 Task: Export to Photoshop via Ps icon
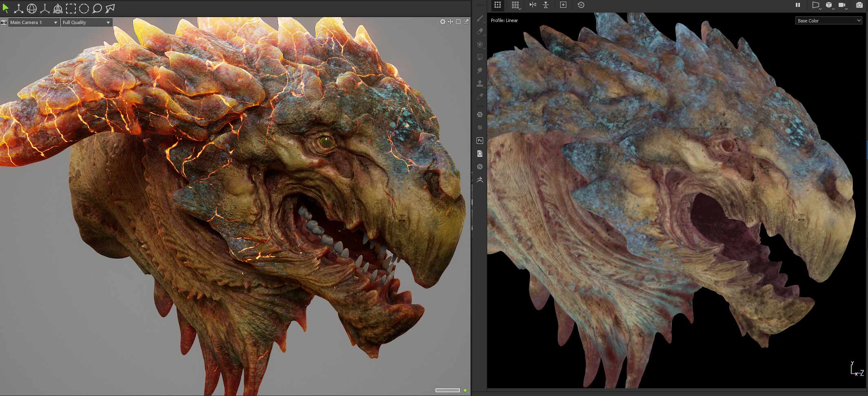[x=480, y=141]
